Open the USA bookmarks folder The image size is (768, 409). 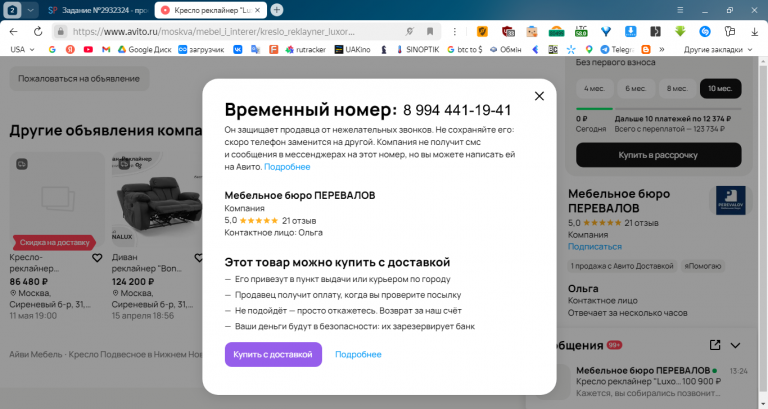click(x=22, y=49)
